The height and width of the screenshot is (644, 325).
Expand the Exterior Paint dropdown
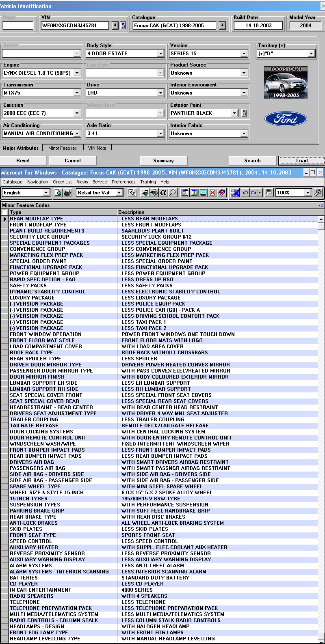[x=234, y=113]
